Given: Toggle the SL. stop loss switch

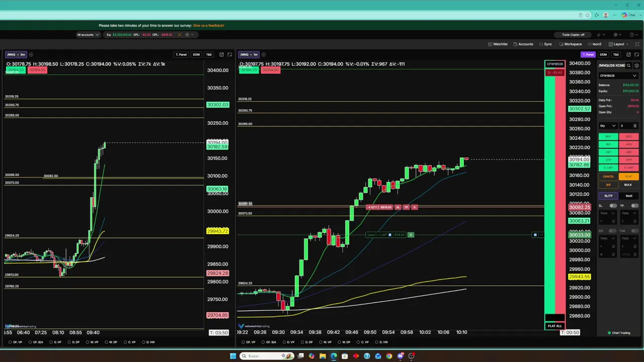Looking at the screenshot, I should click(613, 206).
